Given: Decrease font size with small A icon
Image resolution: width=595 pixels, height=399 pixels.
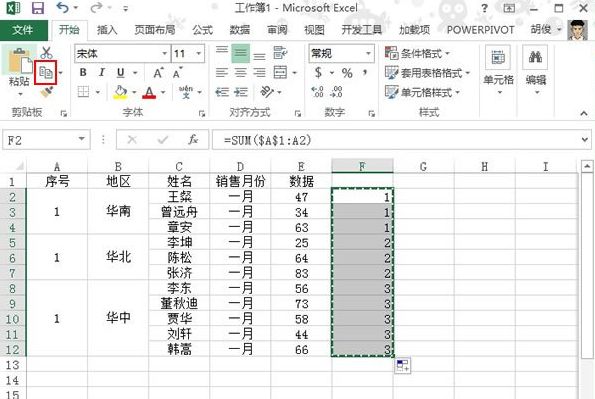Looking at the screenshot, I should [178, 73].
